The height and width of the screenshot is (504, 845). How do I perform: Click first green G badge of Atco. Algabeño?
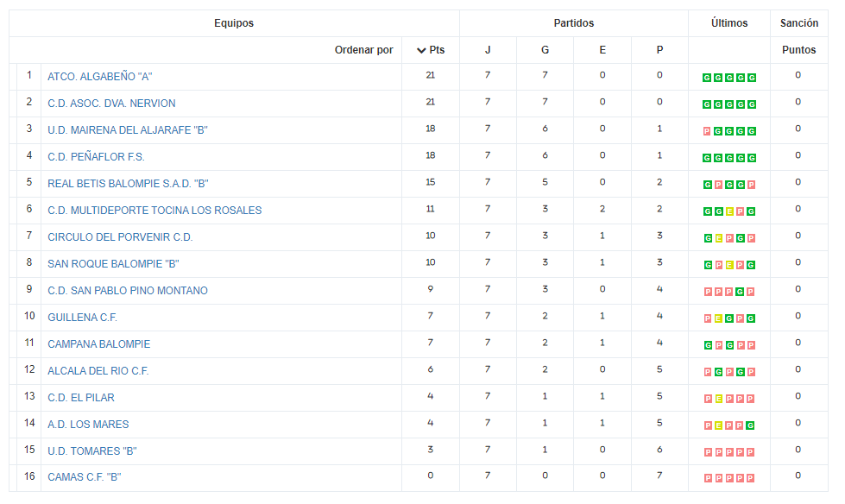coord(707,78)
